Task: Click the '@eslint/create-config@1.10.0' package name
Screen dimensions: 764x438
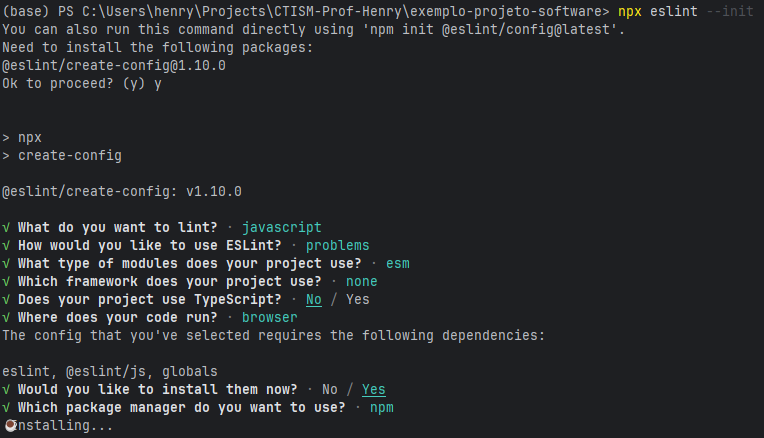Action: click(114, 65)
